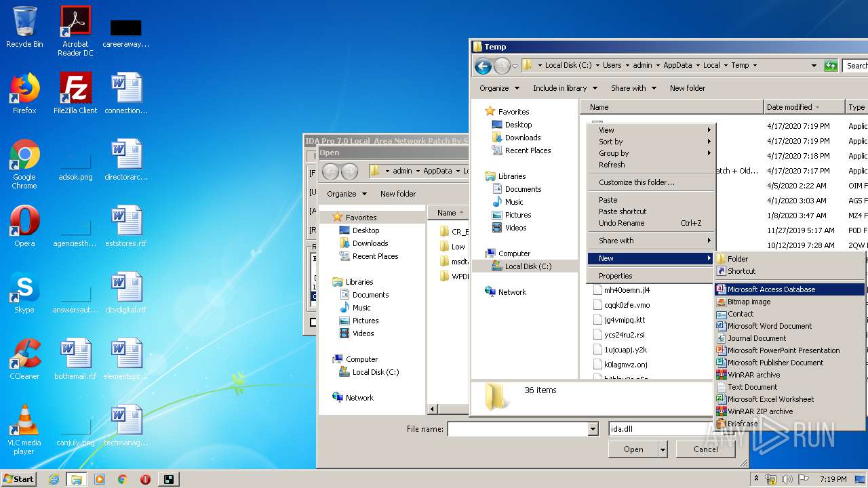Choose Refresh in context menu

click(x=651, y=165)
